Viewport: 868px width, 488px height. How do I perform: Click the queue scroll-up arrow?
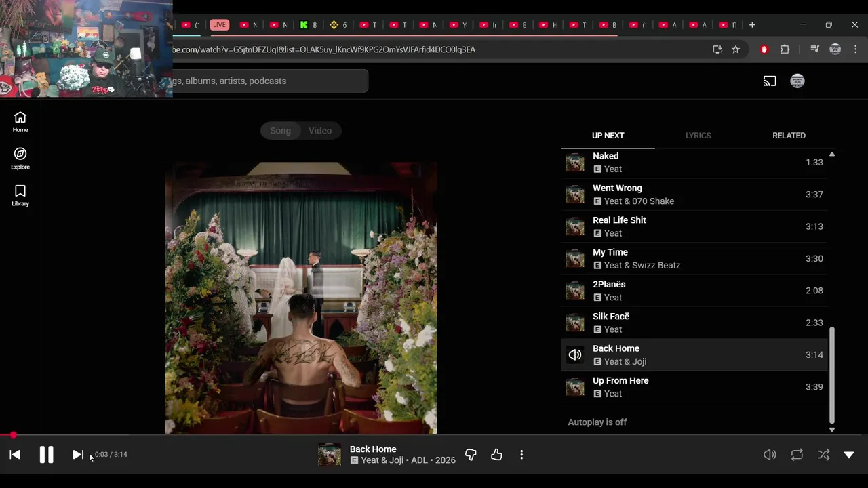click(x=832, y=155)
